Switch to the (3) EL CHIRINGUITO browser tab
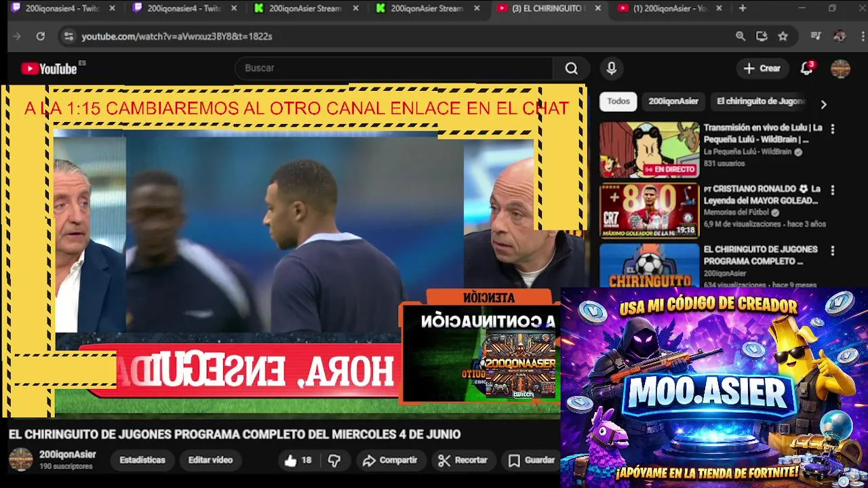This screenshot has width=868, height=488. tap(546, 9)
